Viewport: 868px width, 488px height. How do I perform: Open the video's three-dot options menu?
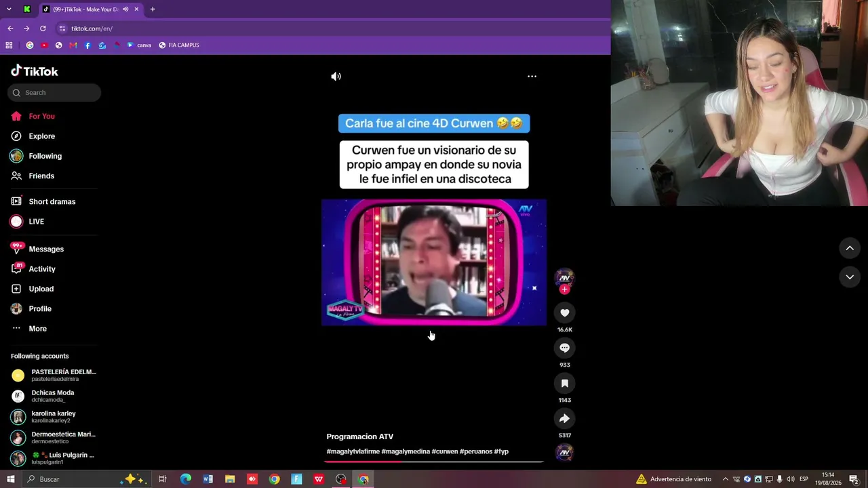(x=532, y=77)
